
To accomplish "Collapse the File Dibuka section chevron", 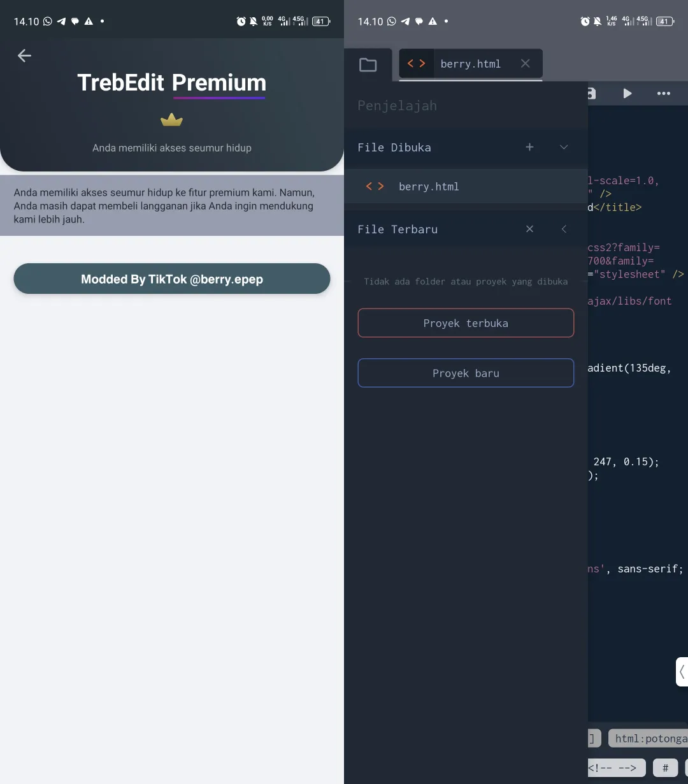I will [x=563, y=147].
